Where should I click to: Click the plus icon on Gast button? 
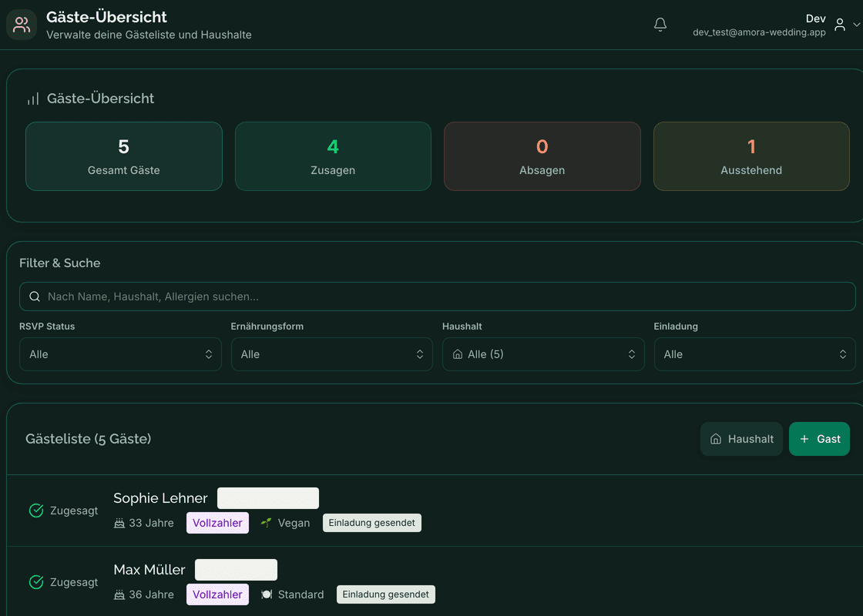804,439
